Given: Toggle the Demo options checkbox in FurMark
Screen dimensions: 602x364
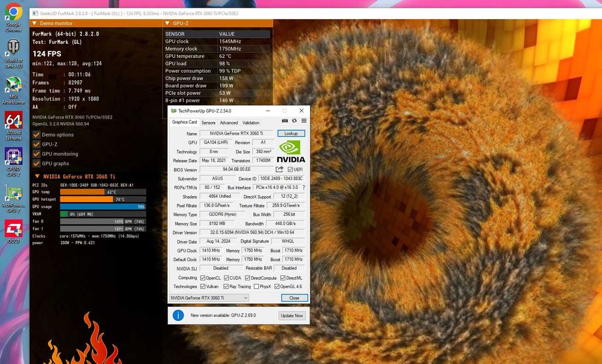Looking at the screenshot, I should tap(37, 135).
